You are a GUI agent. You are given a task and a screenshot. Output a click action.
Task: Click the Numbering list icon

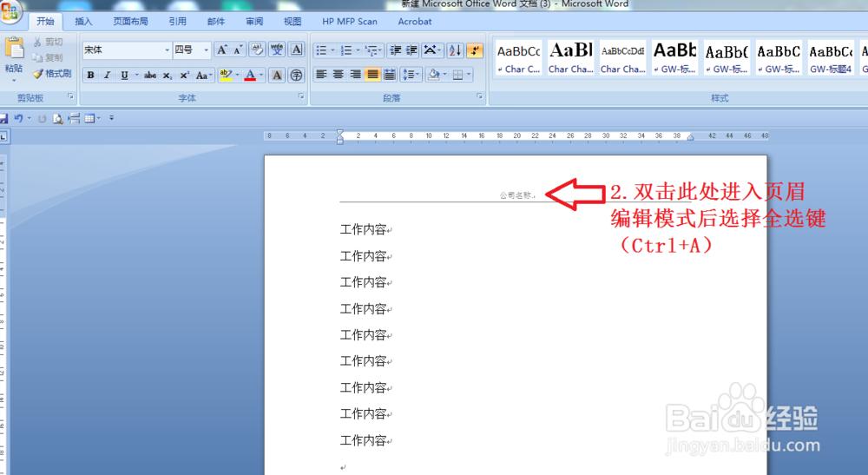point(346,51)
